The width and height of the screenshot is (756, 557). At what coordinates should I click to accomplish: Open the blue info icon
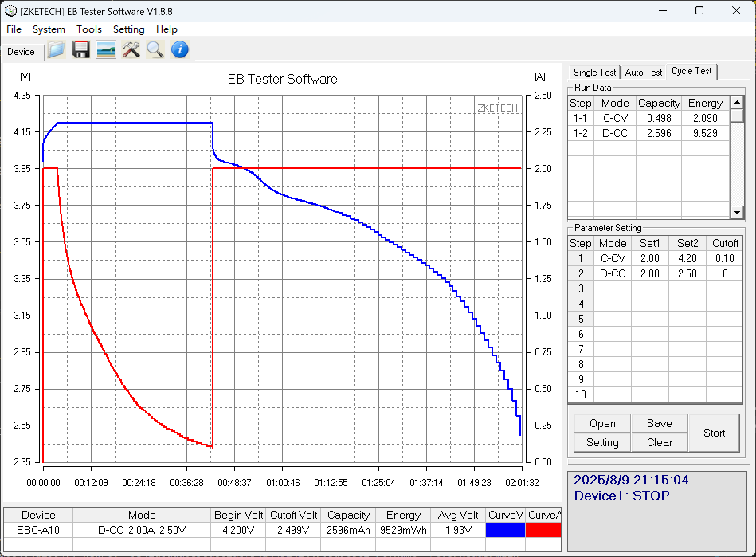[x=180, y=50]
